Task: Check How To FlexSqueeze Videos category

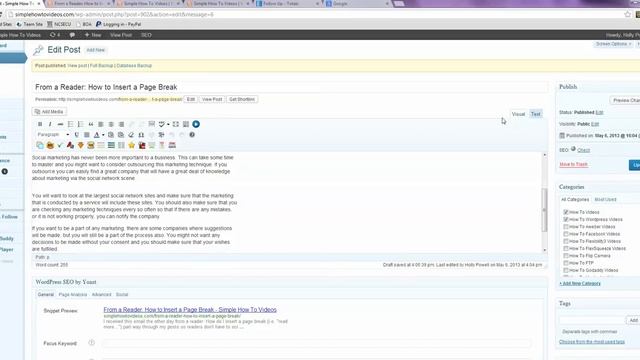Action: [x=566, y=249]
